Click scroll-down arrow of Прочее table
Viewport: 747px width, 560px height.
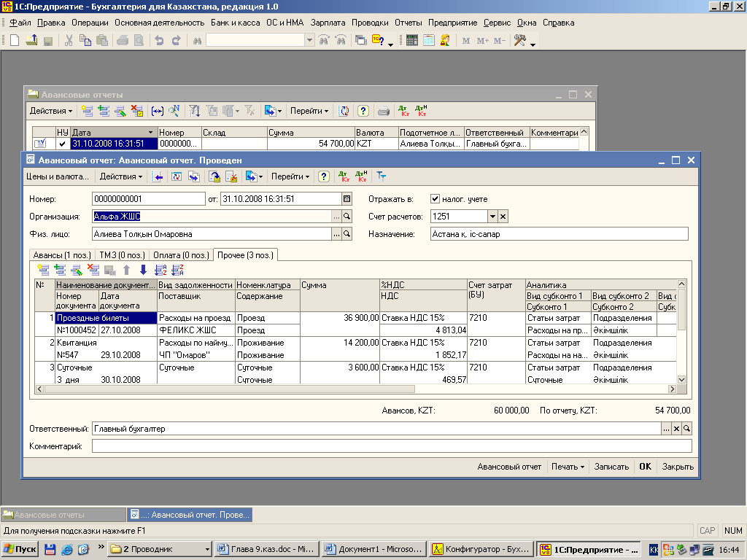[681, 379]
